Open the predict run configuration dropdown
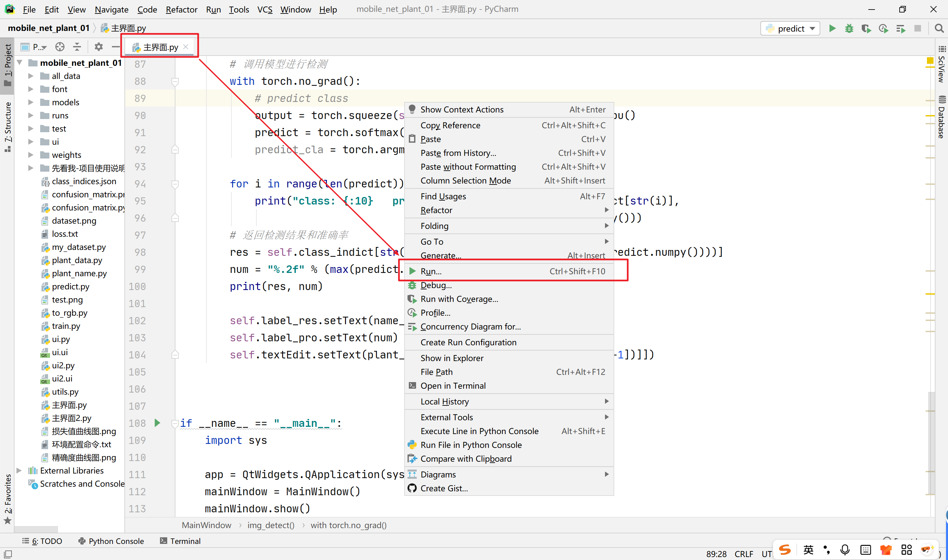The height and width of the screenshot is (560, 948). click(791, 28)
